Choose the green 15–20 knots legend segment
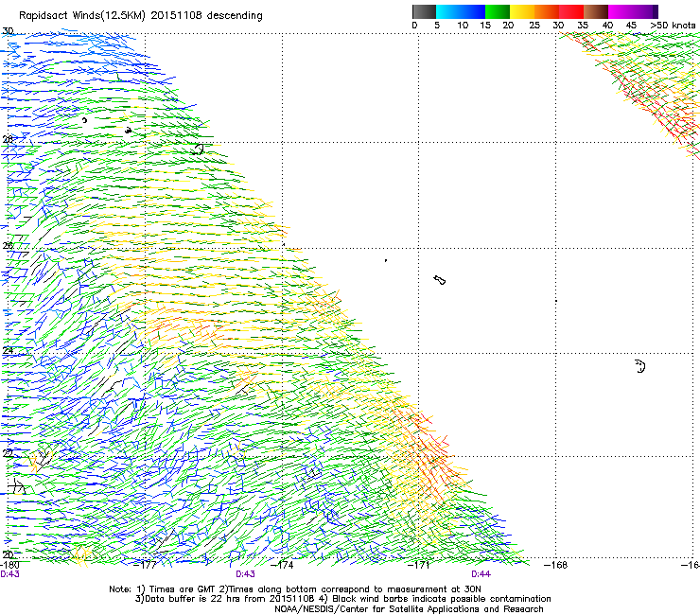700x615 pixels. (x=498, y=11)
